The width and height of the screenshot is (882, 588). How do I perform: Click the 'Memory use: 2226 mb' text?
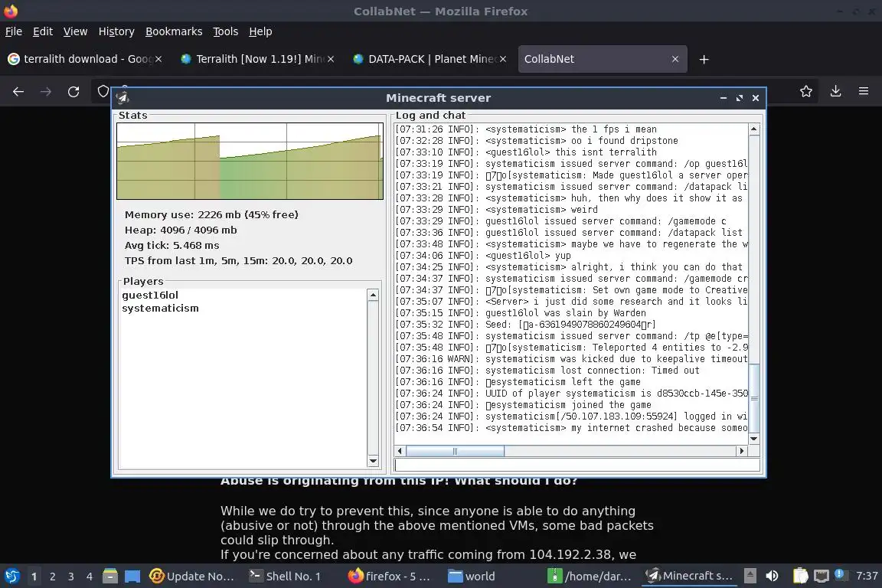[211, 214]
